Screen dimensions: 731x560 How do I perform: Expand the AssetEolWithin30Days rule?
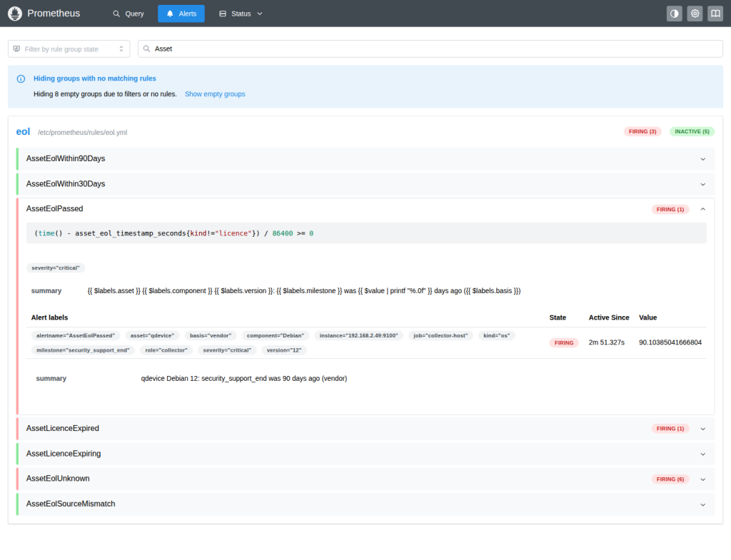point(365,184)
